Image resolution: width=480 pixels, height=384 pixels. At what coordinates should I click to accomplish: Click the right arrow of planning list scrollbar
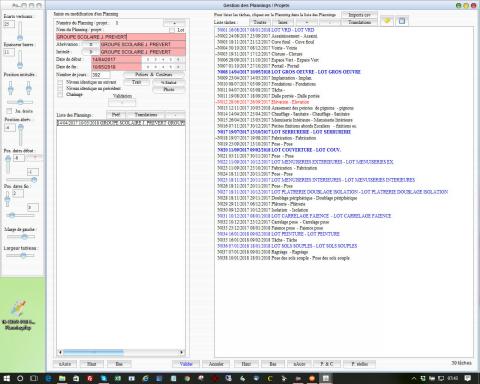[x=181, y=352]
